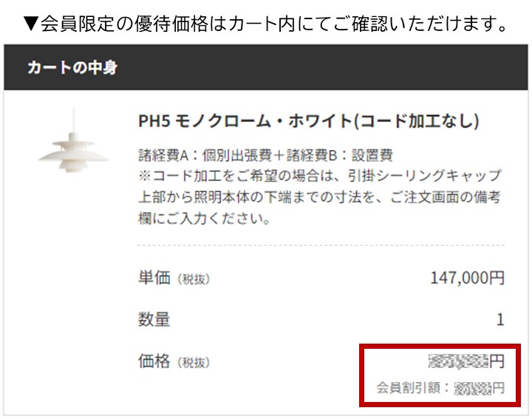Click the quantity value 1
532x419 pixels.
click(x=500, y=319)
